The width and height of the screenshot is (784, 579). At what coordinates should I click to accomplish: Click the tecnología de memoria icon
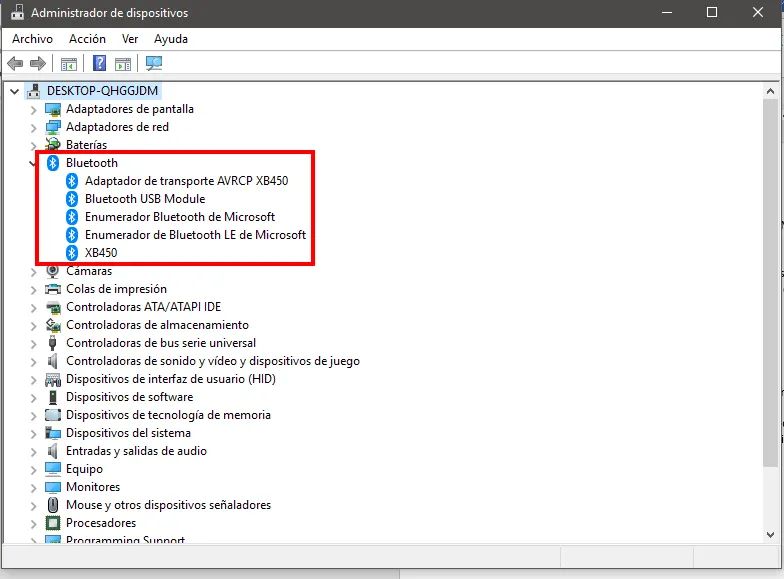click(x=53, y=415)
